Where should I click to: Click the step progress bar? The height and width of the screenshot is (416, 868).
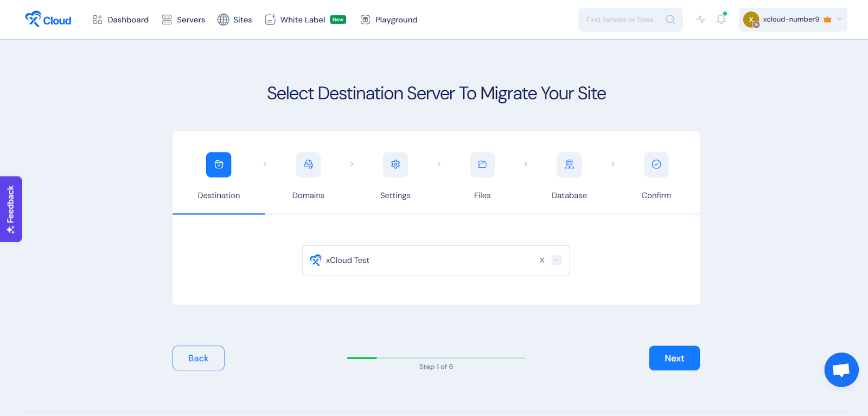436,358
